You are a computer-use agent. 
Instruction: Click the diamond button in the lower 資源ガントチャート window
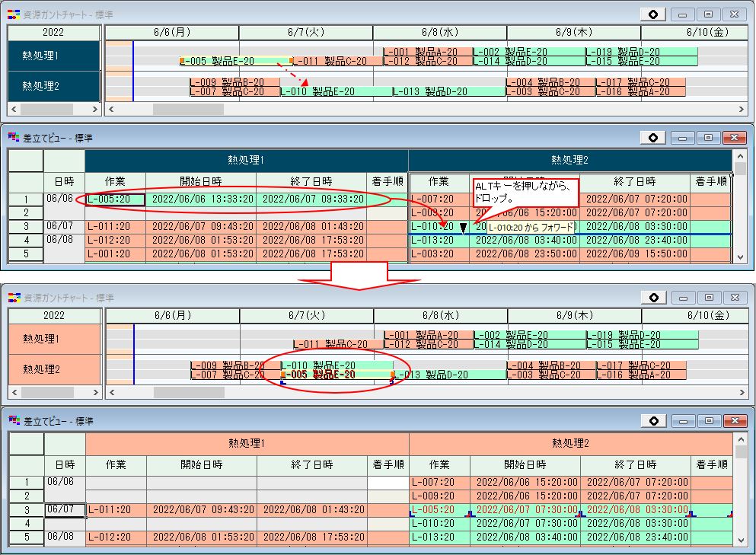[x=654, y=298]
